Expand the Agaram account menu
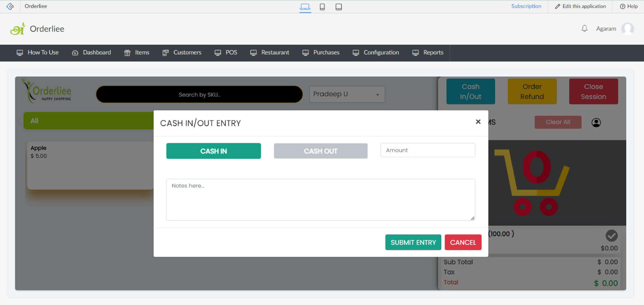Image resolution: width=644 pixels, height=305 pixels. tap(606, 28)
